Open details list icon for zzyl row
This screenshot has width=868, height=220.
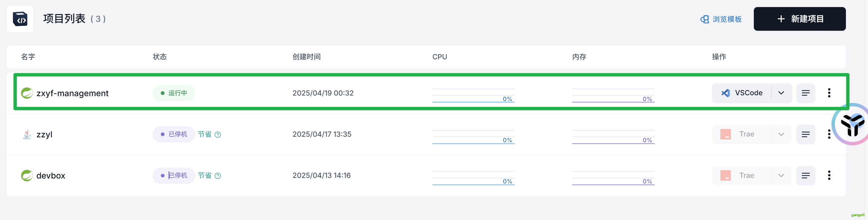805,134
